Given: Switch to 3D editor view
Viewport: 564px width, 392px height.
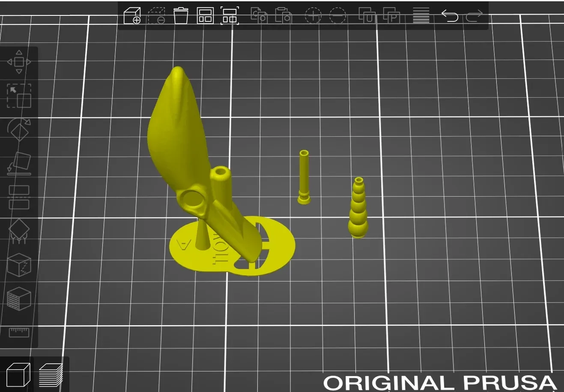Looking at the screenshot, I should point(18,375).
